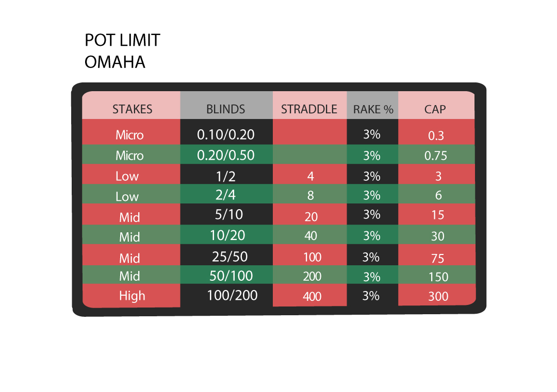Click the RAKE % column header
Viewport: 557px width, 392px height.
click(x=373, y=109)
